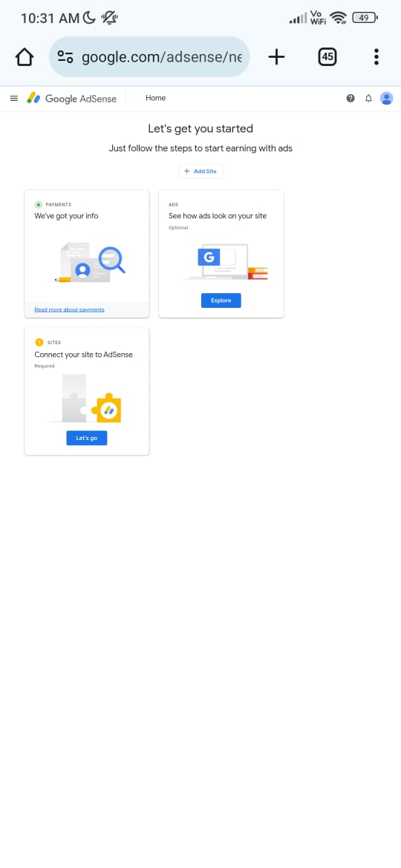The height and width of the screenshot is (868, 401).
Task: Show the 45 open tabs switcher
Action: [327, 56]
